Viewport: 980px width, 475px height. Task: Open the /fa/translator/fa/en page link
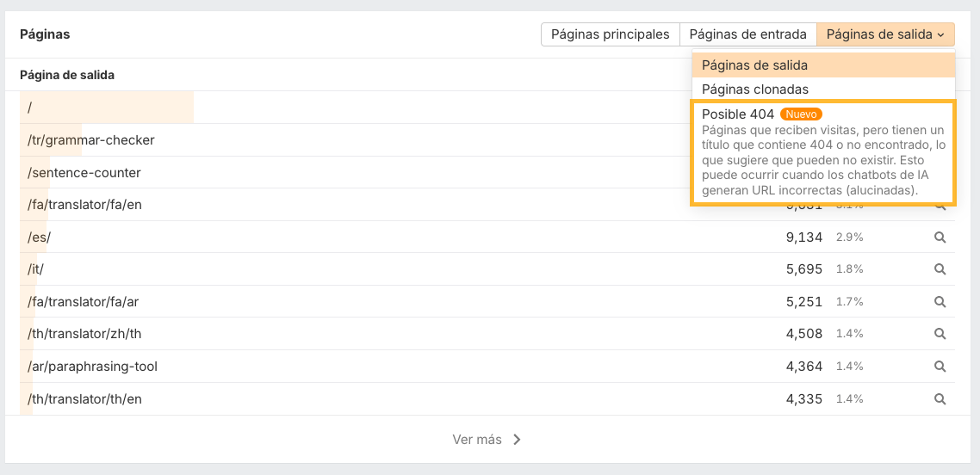point(84,205)
